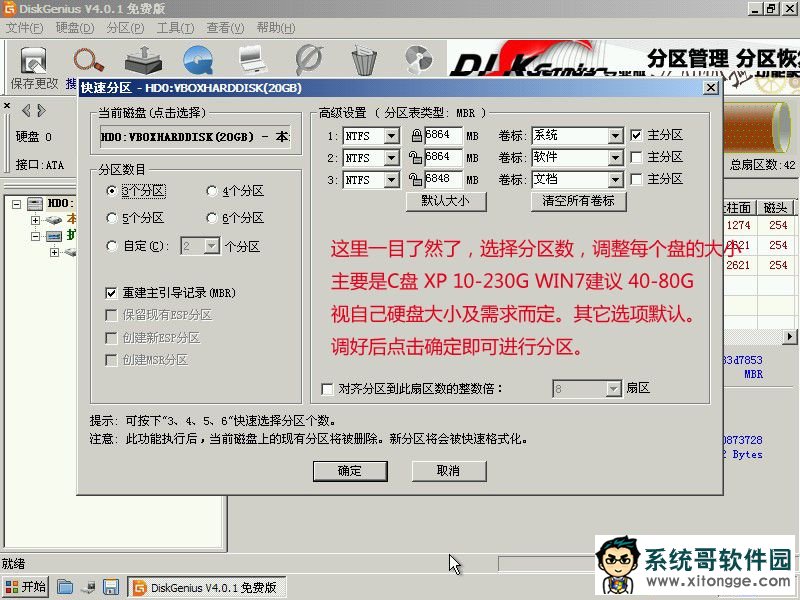The image size is (800, 600).
Task: Toggle the lock icon for partition 2 size
Action: [415, 157]
